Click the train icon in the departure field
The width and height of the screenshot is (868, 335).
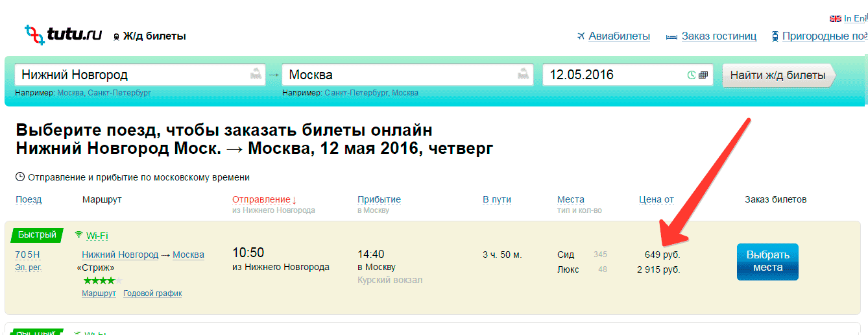coord(257,74)
